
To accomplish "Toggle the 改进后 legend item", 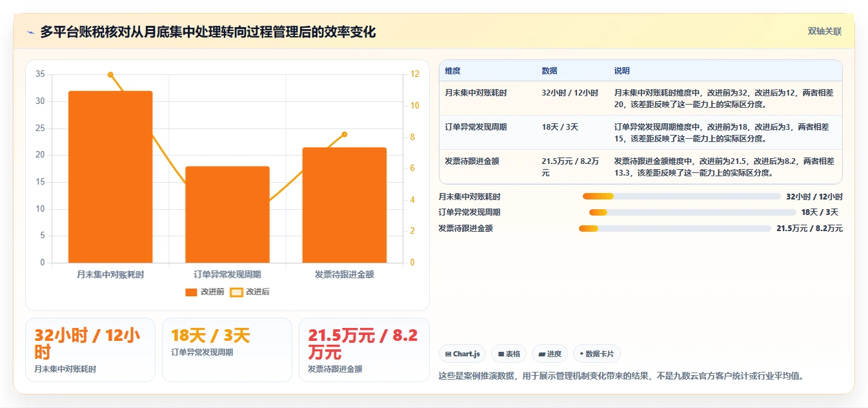I will [250, 292].
